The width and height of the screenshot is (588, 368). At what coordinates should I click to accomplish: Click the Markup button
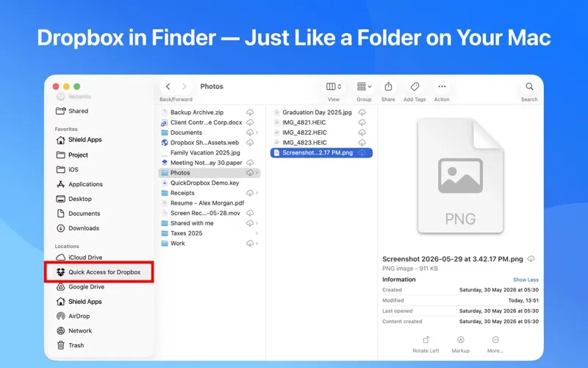coord(461,344)
